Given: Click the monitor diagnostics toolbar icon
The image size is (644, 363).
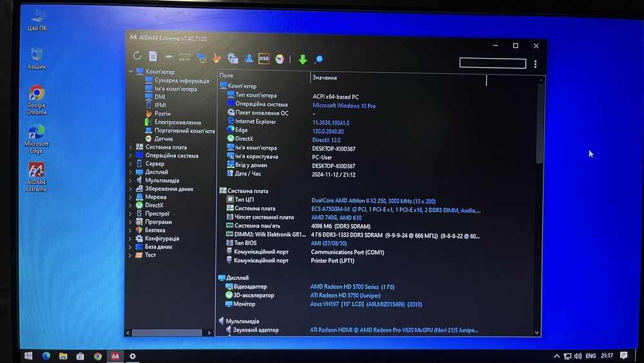Looking at the screenshot, I should point(201,58).
